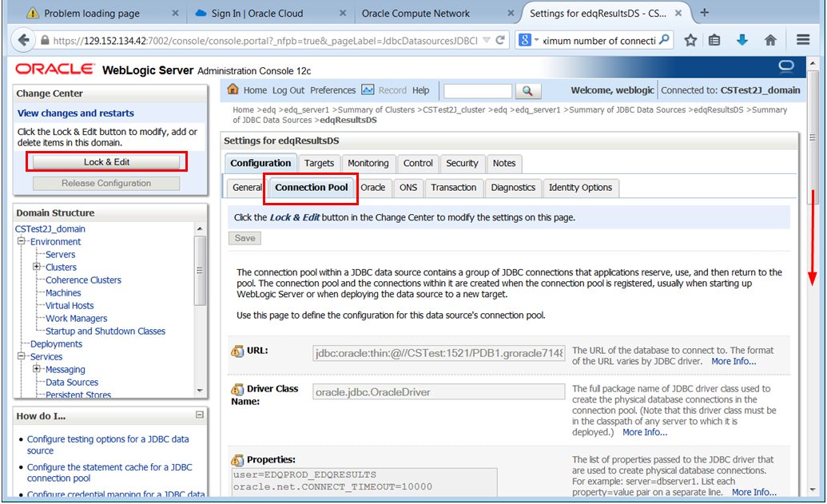Click the page vertical scrollbar thumb
The image size is (827, 504).
[813, 137]
